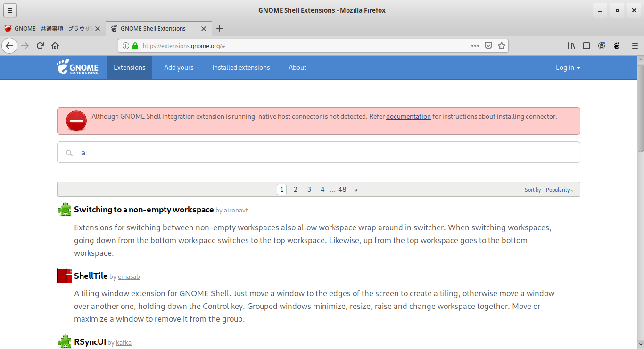Click the green padlock security icon
Viewport: 644px width, 349px height.
135,46
